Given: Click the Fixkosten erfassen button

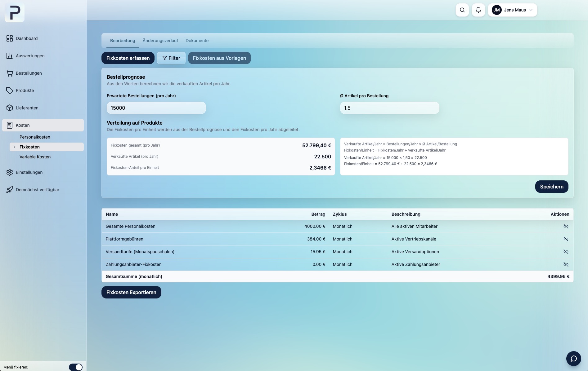Looking at the screenshot, I should 128,58.
